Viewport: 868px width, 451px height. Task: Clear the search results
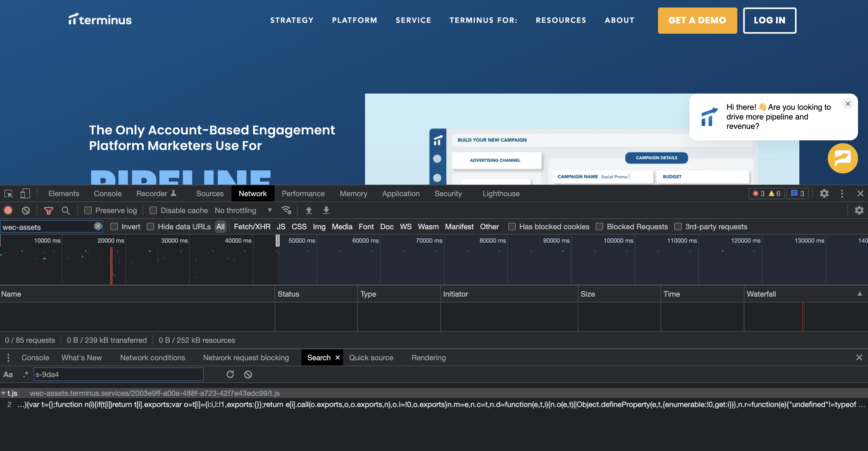click(248, 375)
